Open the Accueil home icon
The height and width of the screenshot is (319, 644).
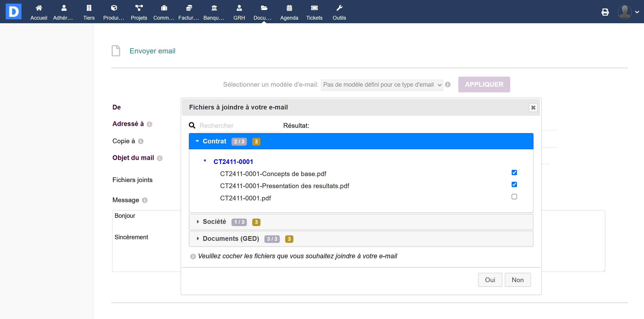[39, 8]
